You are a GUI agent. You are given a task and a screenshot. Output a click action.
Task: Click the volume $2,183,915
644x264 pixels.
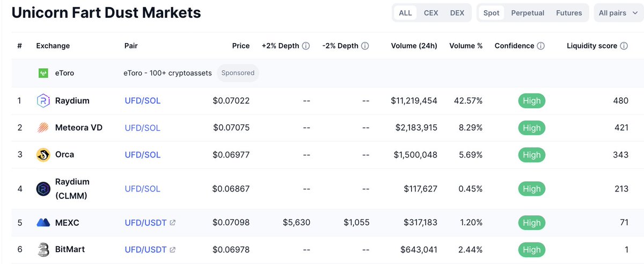(415, 127)
